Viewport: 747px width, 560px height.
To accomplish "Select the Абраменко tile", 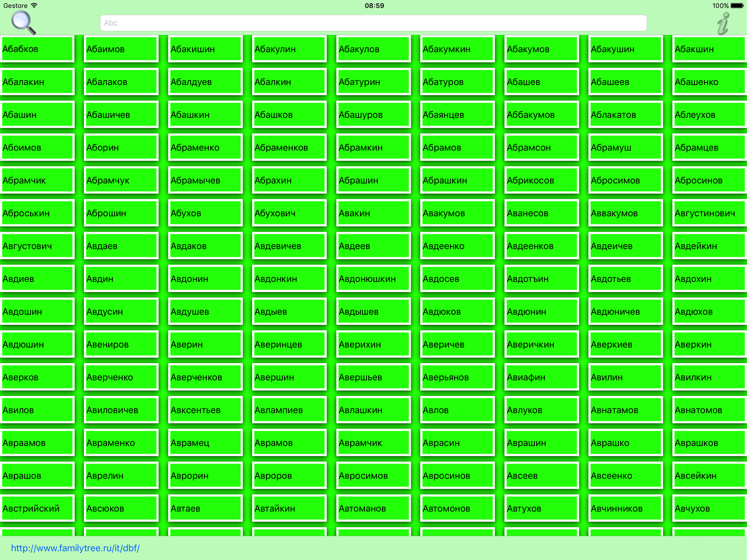I will [205, 147].
